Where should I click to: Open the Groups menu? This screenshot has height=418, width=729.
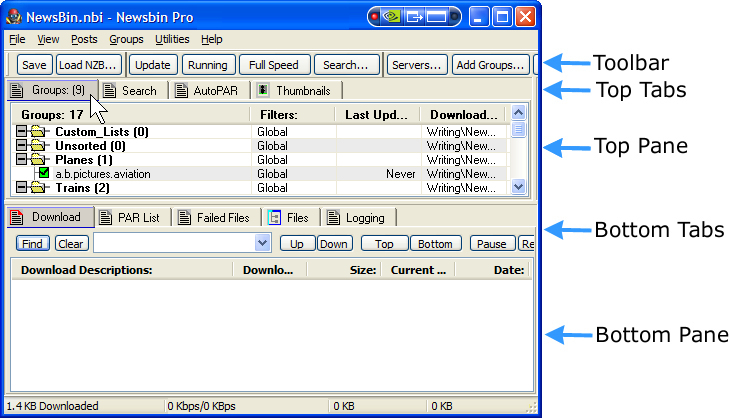tap(126, 40)
